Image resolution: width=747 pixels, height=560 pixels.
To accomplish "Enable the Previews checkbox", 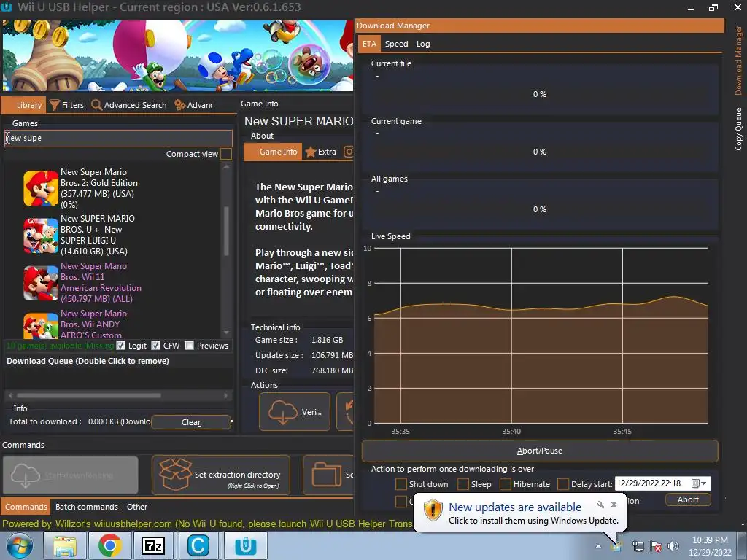I will coord(189,345).
